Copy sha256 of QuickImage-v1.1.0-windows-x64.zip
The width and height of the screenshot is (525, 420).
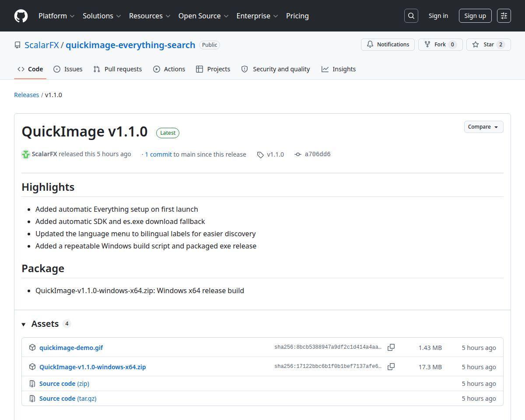click(391, 367)
